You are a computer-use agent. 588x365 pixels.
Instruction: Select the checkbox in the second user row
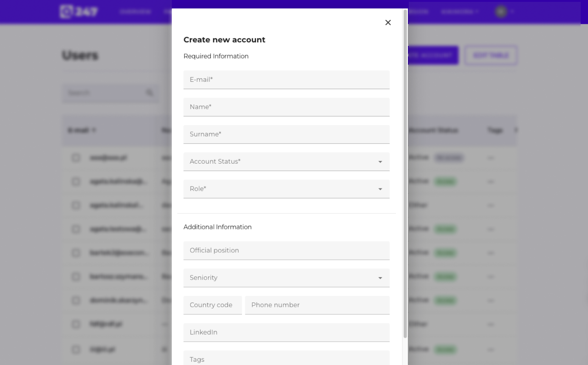pyautogui.click(x=76, y=182)
